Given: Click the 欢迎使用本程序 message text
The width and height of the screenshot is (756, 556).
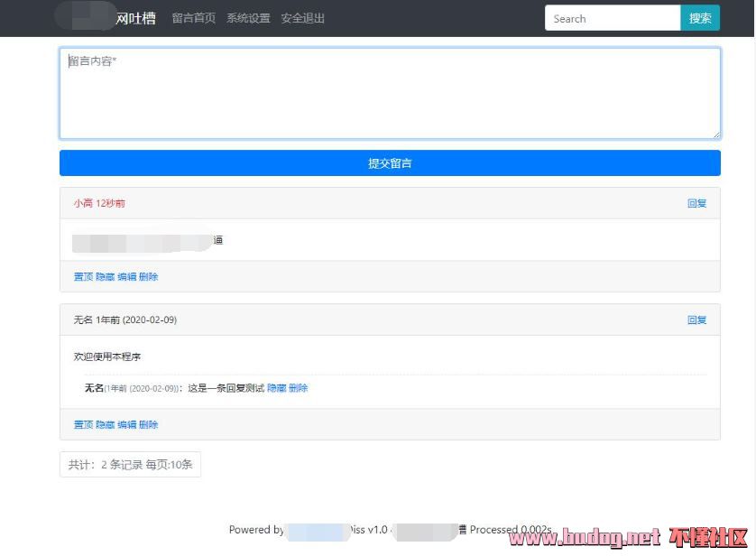Looking at the screenshot, I should [x=107, y=357].
